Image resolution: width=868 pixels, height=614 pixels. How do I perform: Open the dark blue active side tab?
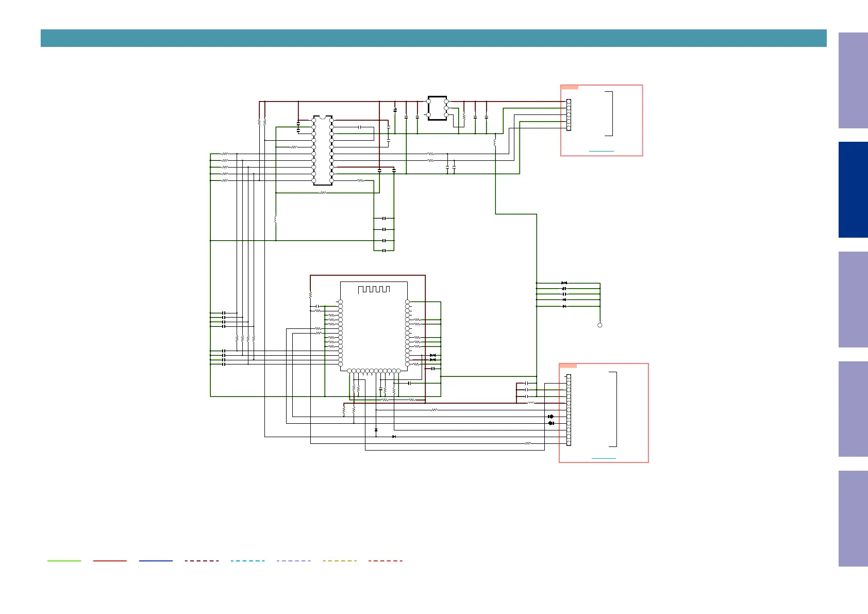tap(853, 190)
